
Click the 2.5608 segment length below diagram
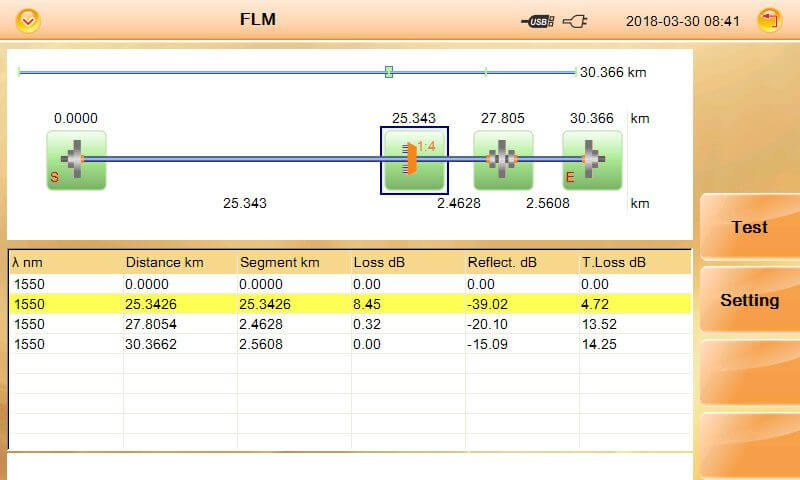coord(548,203)
